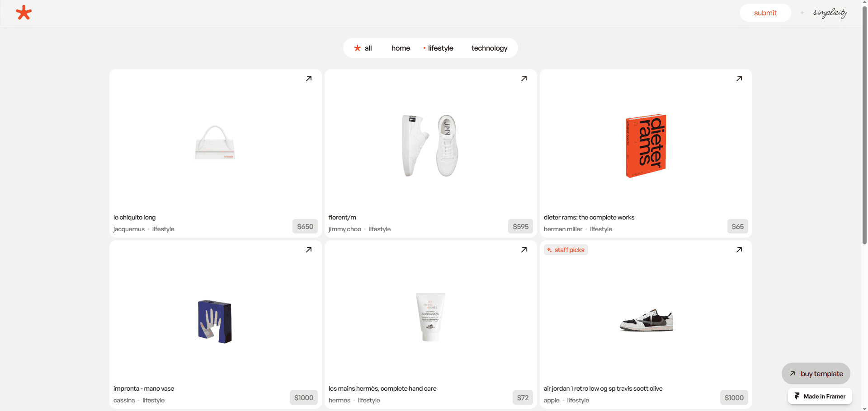Click the buy template button
868x411 pixels.
point(816,374)
